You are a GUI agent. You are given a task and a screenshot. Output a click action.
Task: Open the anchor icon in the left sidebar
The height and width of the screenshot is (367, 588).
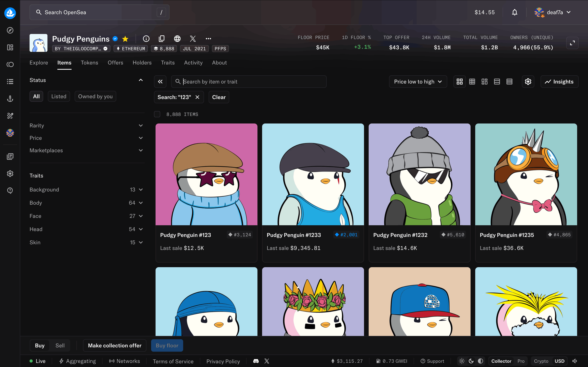point(10,99)
